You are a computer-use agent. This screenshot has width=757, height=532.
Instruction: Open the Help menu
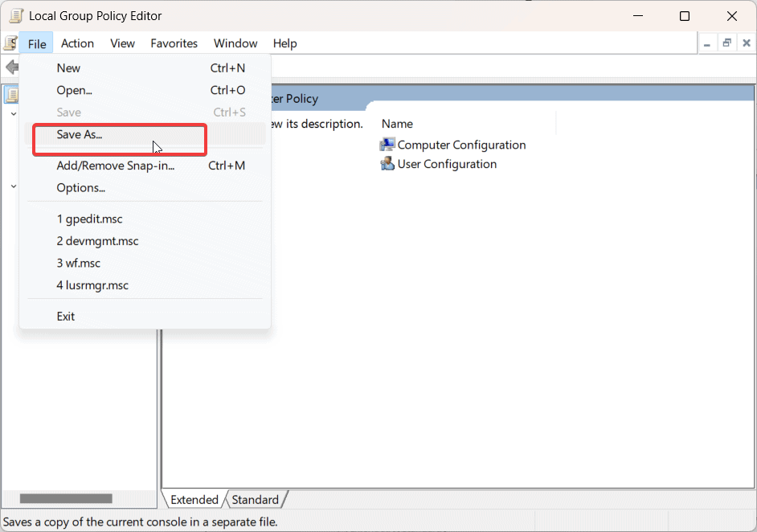284,43
